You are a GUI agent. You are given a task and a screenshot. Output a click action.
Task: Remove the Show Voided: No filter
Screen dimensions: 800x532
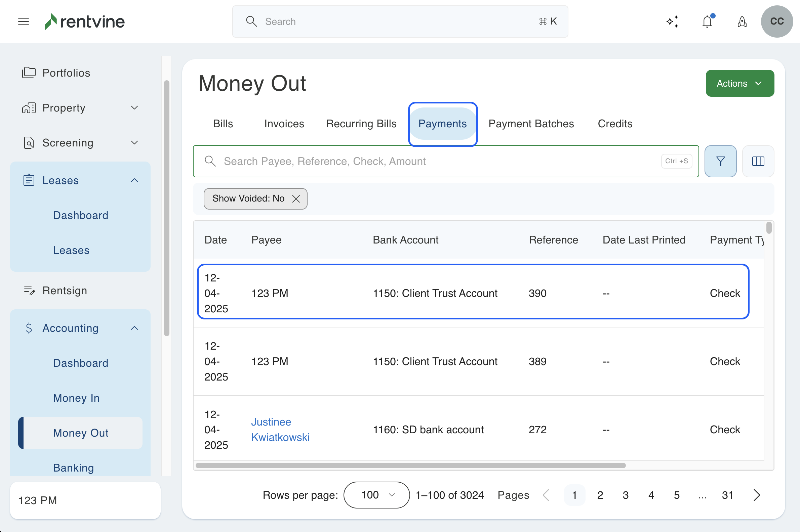[296, 199]
